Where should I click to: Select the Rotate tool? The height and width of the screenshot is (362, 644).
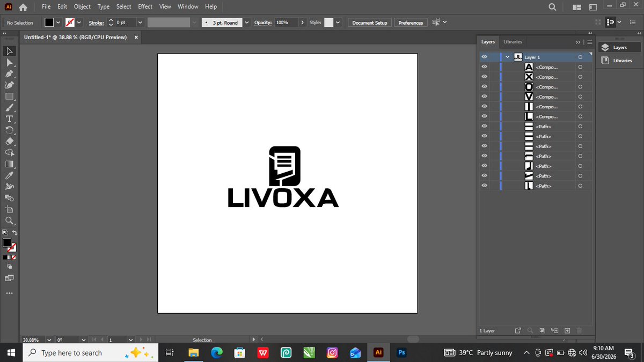coord(9,130)
